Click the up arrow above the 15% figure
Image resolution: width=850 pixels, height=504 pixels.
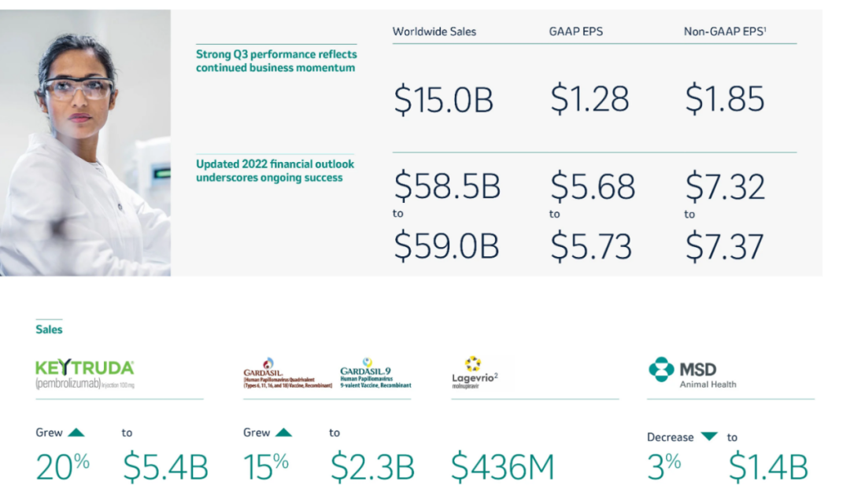(283, 432)
